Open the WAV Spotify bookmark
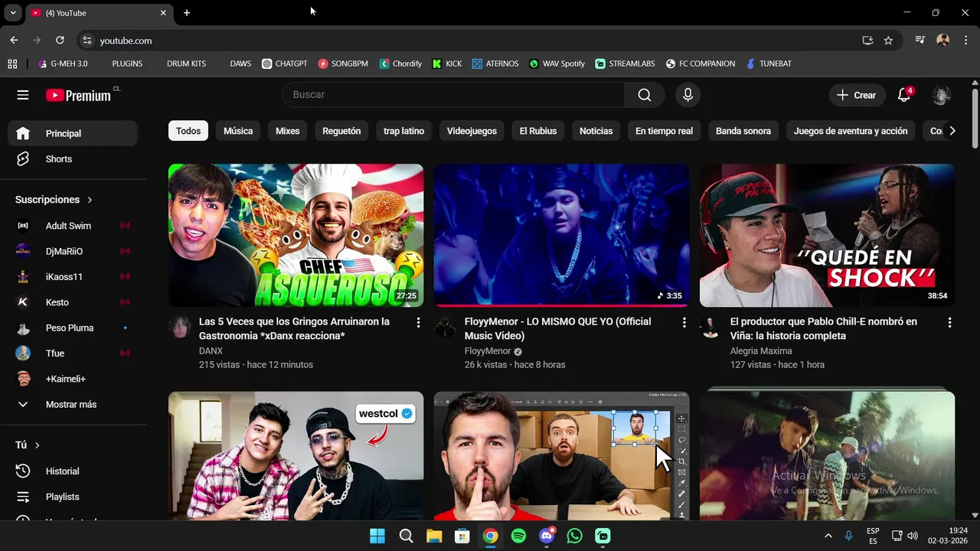The image size is (980, 551). point(557,64)
